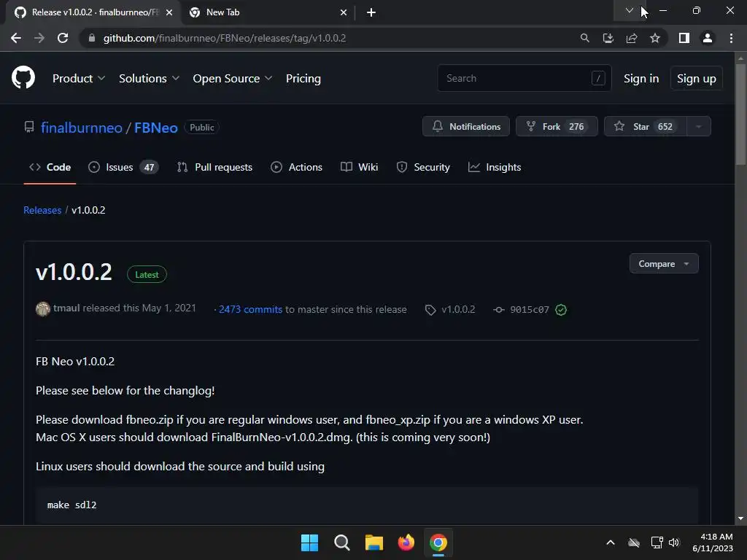Click the Sign up button
Image resolution: width=747 pixels, height=560 pixels.
click(696, 78)
